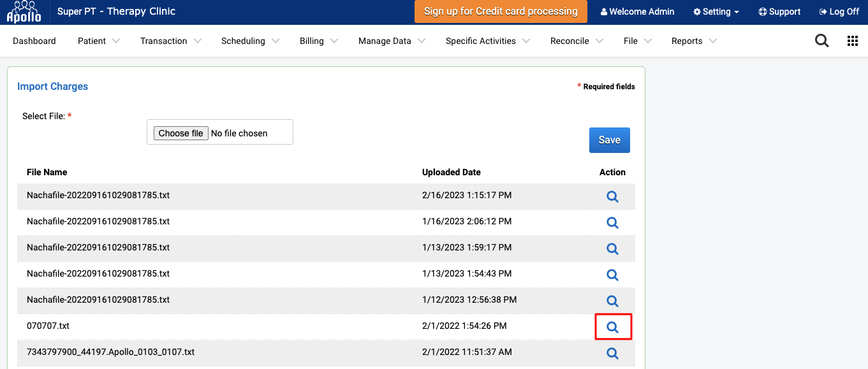868x369 pixels.
Task: Expand the Reconcile menu
Action: coord(577,41)
